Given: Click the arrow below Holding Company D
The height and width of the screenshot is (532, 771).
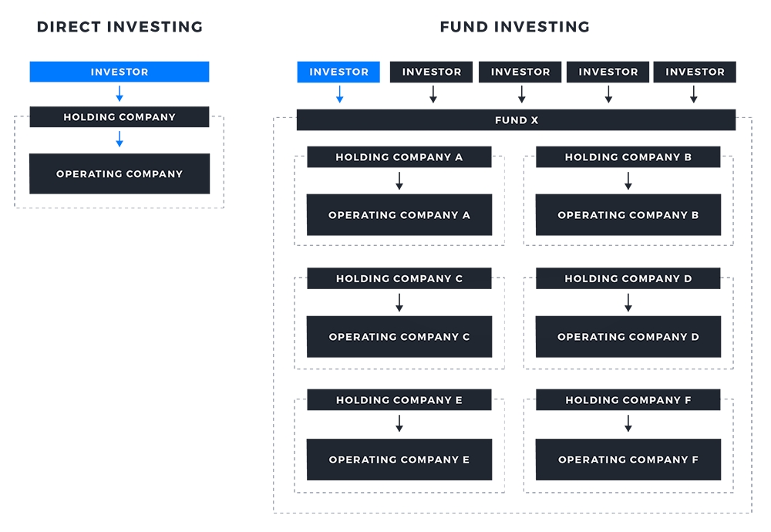Looking at the screenshot, I should [x=628, y=303].
